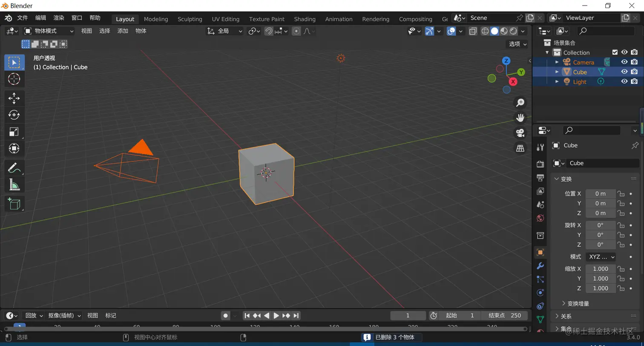The image size is (644, 346).
Task: Open the Add menu in viewport header
Action: point(123,31)
